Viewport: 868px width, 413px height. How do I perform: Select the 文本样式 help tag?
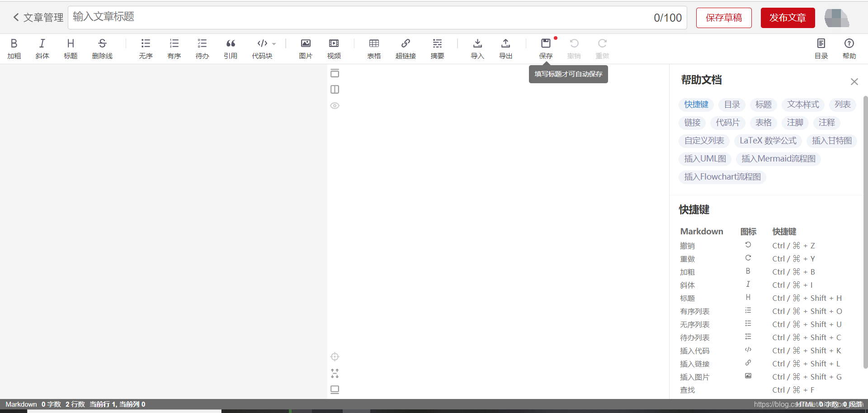click(x=803, y=104)
